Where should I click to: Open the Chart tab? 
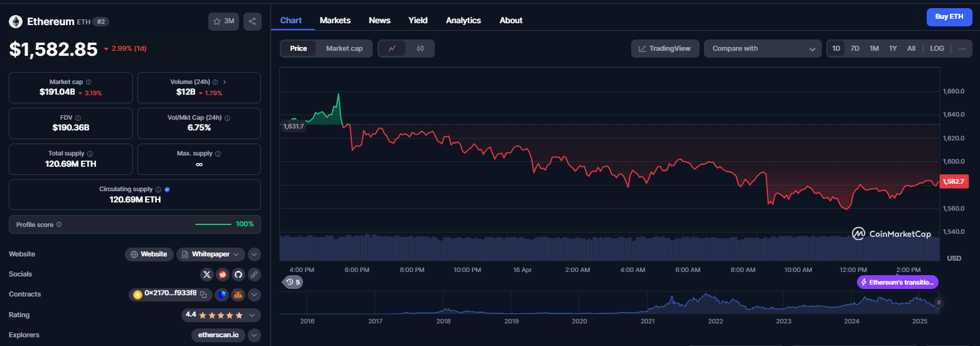click(x=291, y=20)
